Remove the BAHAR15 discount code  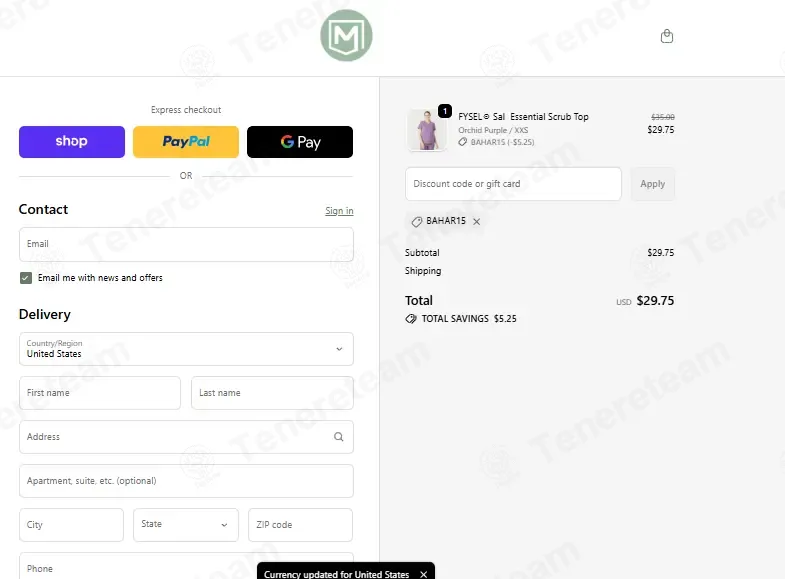[x=477, y=221]
